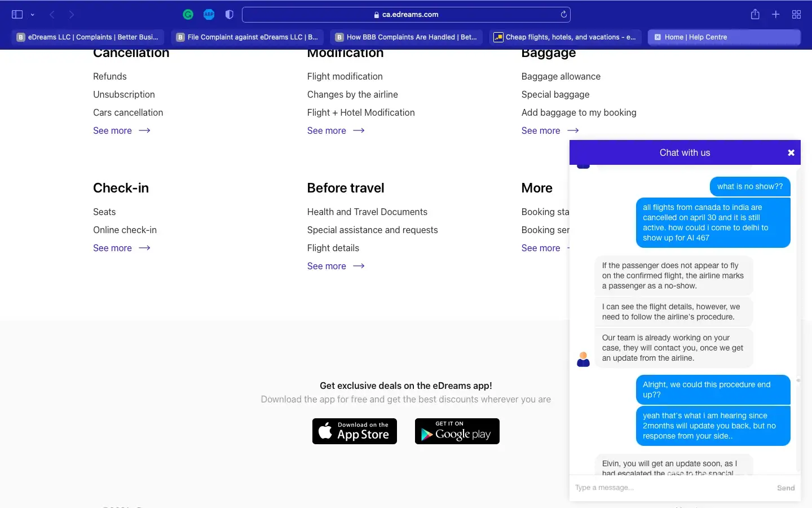Click the privacy shield icon
This screenshot has width=812, height=508.
tap(229, 15)
